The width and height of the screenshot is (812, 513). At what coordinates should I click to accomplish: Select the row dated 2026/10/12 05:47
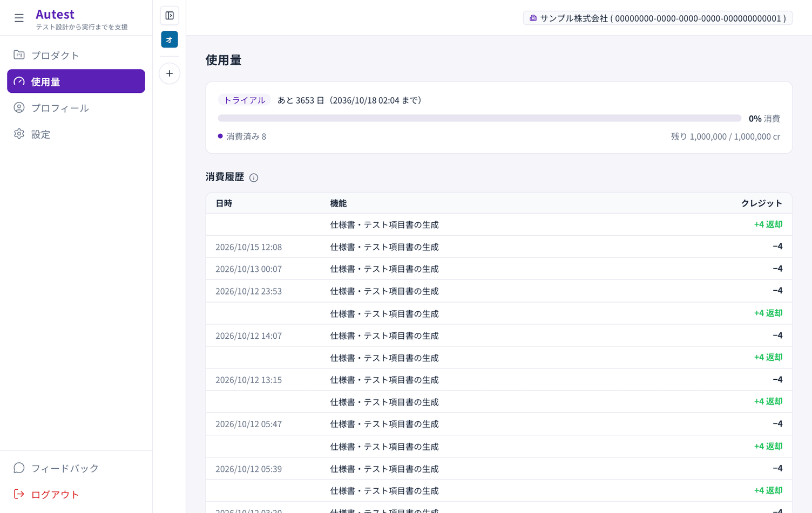(x=499, y=424)
